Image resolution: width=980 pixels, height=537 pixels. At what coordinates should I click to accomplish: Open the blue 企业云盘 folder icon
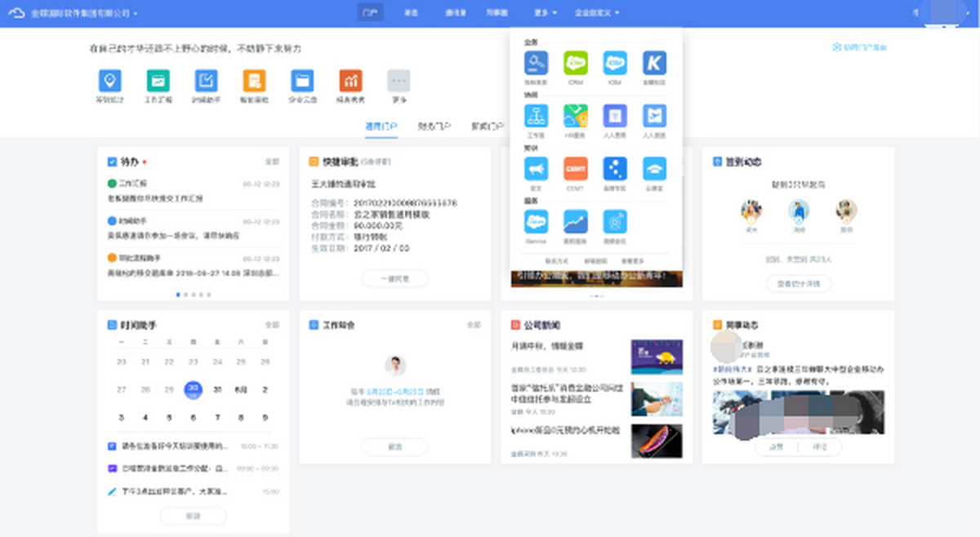tap(302, 81)
